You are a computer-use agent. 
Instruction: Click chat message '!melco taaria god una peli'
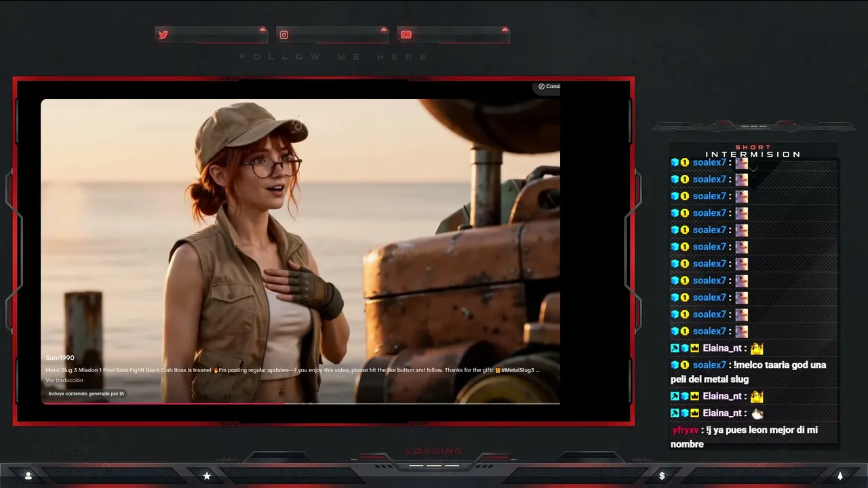tap(748, 372)
